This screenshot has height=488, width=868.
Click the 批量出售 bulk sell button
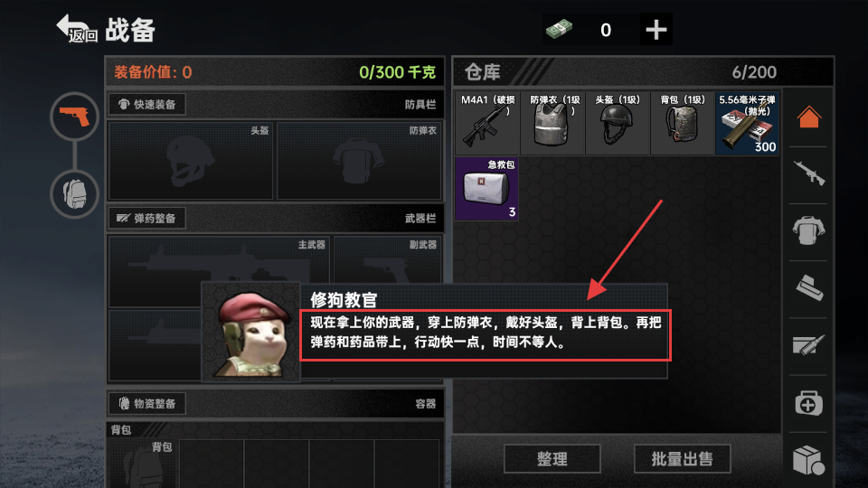682,459
